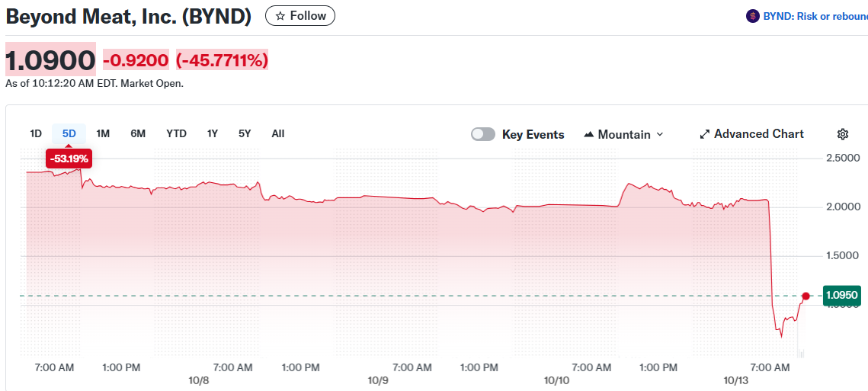The width and height of the screenshot is (868, 391).
Task: Click the BYND round red badge icon
Action: click(753, 16)
